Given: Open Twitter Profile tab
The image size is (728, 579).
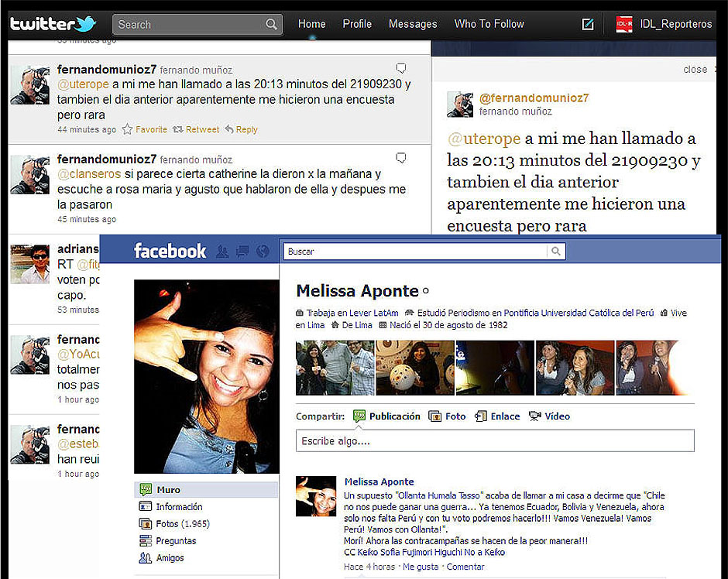Looking at the screenshot, I should (x=357, y=24).
